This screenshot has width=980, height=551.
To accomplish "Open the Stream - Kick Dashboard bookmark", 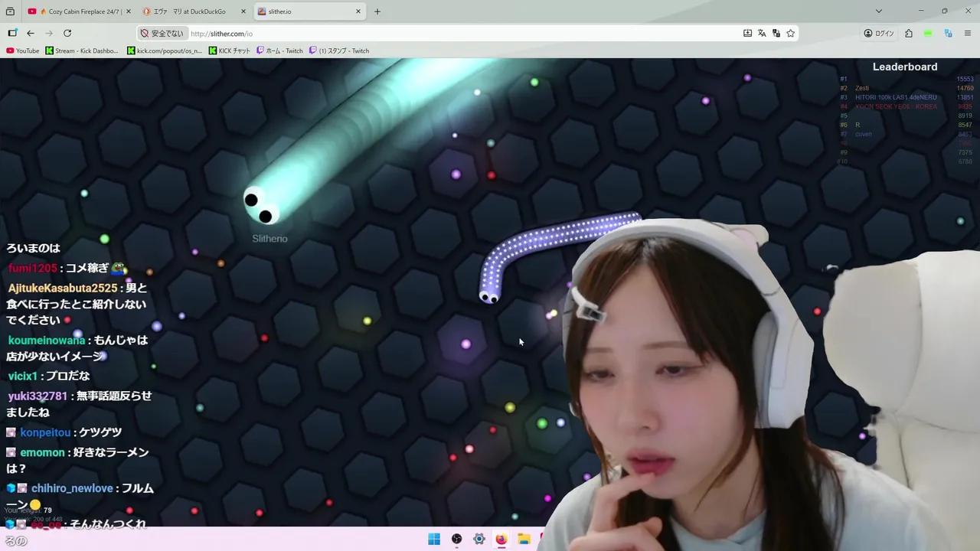I will point(82,51).
